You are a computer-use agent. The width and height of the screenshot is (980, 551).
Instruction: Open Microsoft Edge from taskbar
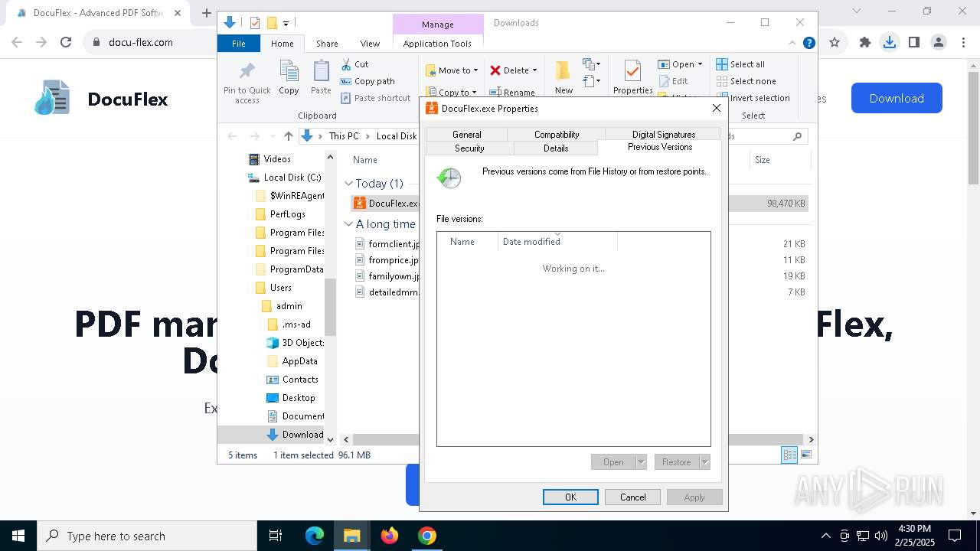(315, 536)
